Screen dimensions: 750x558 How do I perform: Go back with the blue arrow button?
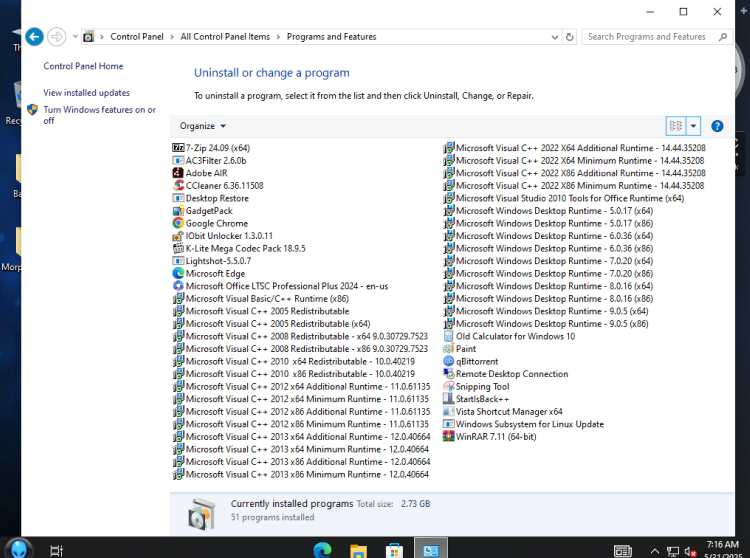tap(34, 37)
